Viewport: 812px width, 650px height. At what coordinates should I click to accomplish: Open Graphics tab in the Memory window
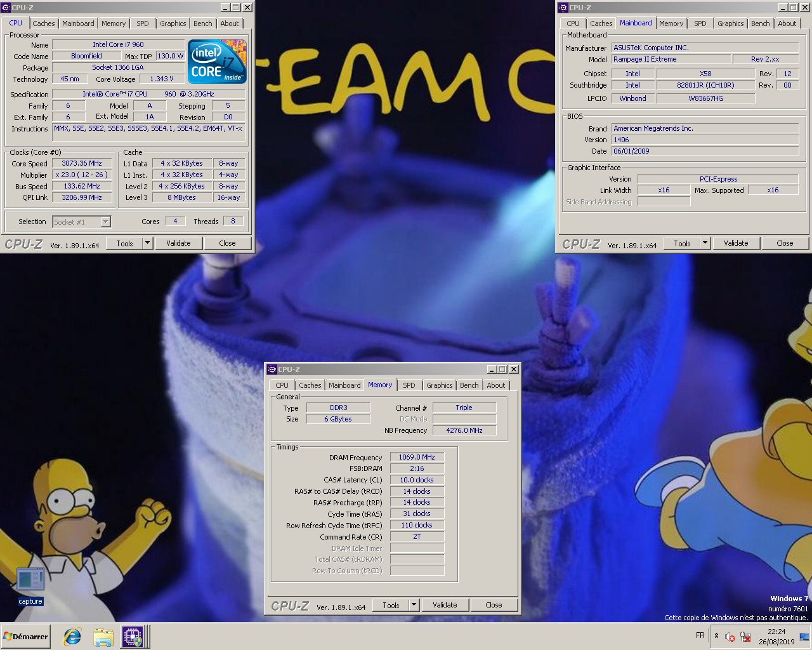click(440, 385)
